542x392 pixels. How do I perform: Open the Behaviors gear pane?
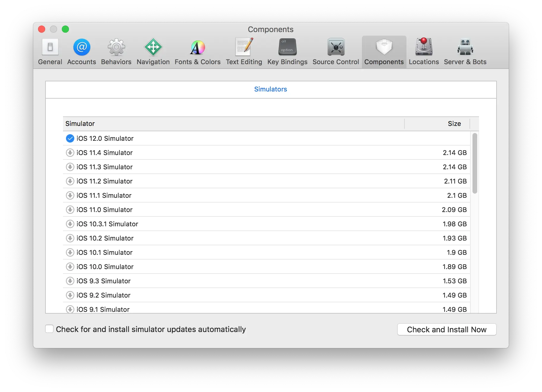[116, 52]
